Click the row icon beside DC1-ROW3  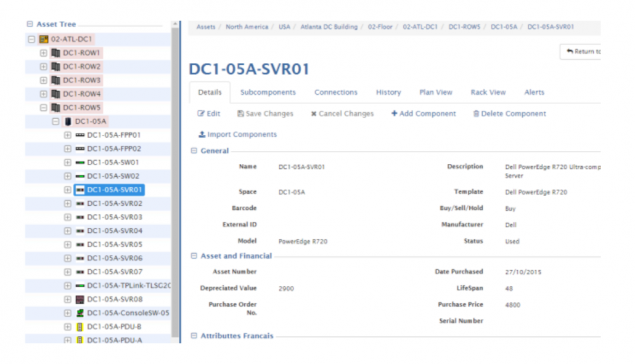pyautogui.click(x=55, y=81)
